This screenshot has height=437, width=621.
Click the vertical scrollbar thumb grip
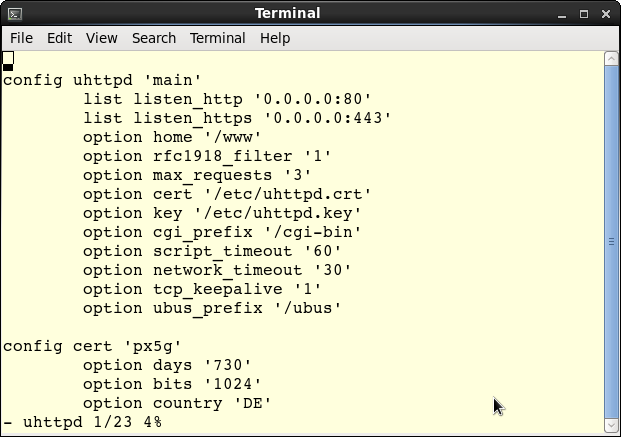[x=611, y=241]
